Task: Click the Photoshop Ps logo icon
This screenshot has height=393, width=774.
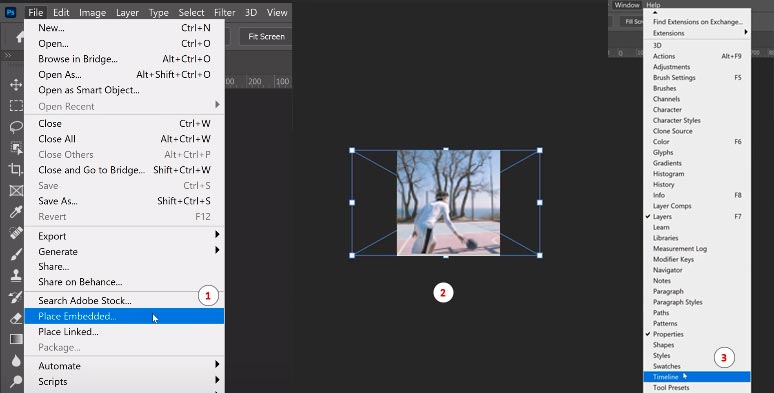Action: pos(10,12)
